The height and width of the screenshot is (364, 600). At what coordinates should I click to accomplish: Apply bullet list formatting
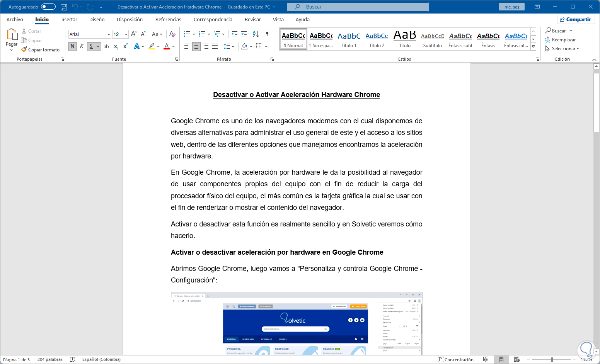187,34
